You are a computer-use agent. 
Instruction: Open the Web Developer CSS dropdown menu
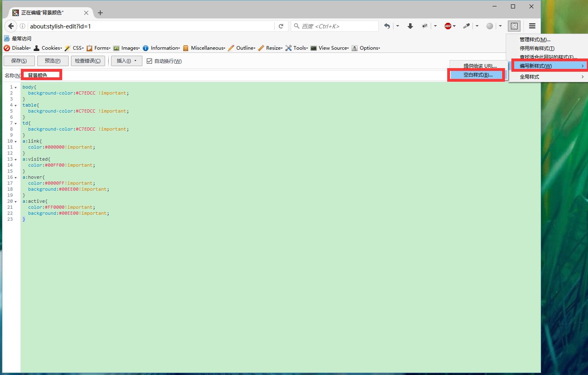tap(78, 48)
